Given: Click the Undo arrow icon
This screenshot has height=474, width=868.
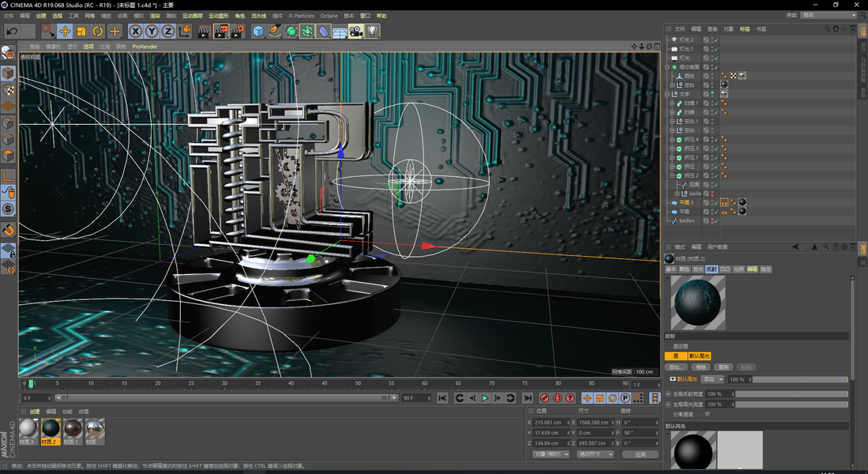Looking at the screenshot, I should [12, 32].
